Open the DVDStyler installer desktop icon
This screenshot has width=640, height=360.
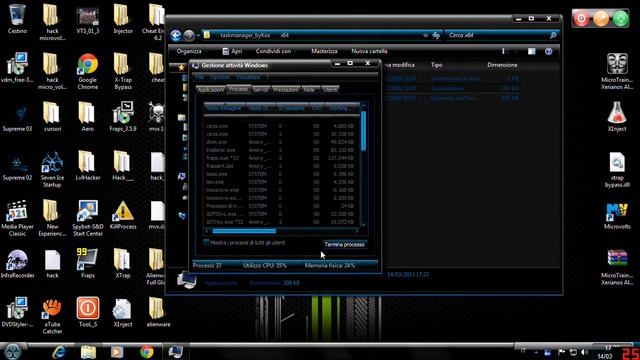pyautogui.click(x=17, y=313)
